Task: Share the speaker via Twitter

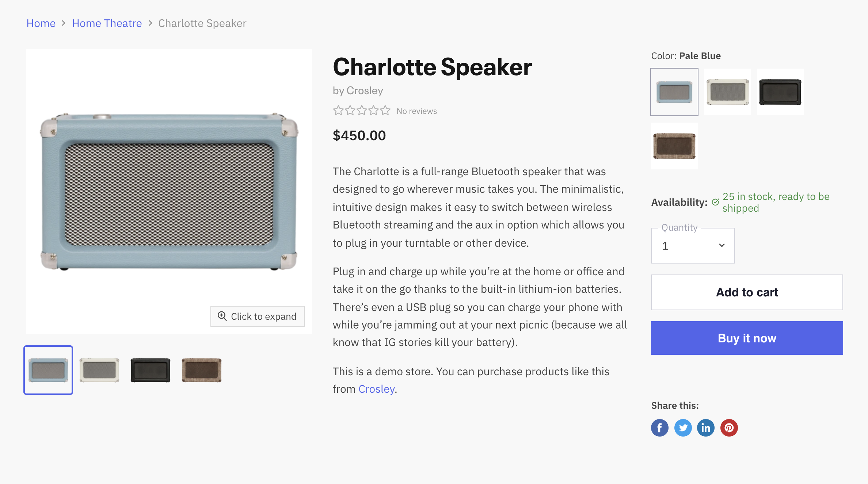Action: (x=682, y=427)
